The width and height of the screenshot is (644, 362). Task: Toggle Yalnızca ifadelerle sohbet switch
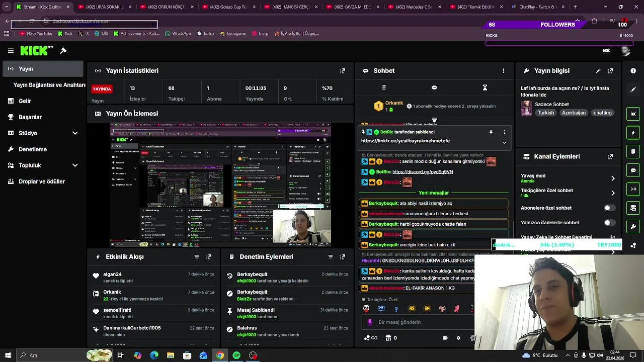tap(609, 223)
